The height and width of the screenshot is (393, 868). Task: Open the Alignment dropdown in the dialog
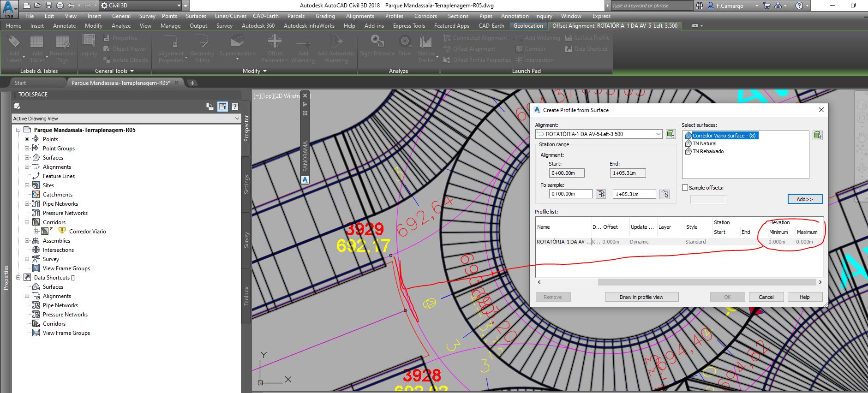click(x=658, y=134)
